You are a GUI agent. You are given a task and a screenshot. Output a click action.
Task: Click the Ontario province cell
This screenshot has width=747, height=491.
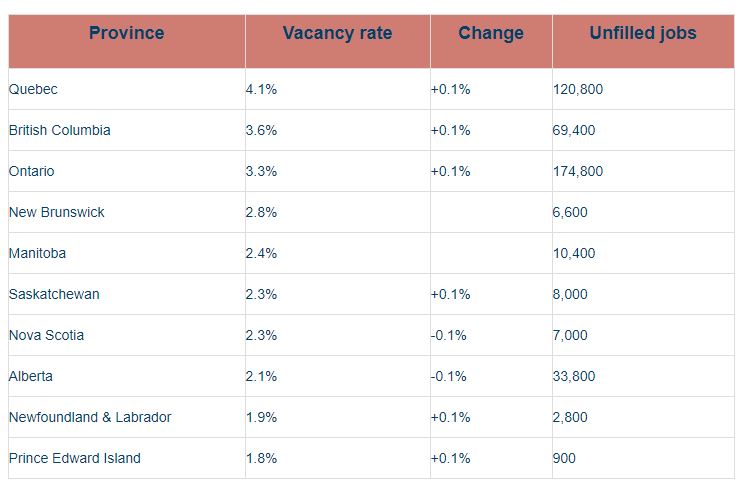(127, 171)
